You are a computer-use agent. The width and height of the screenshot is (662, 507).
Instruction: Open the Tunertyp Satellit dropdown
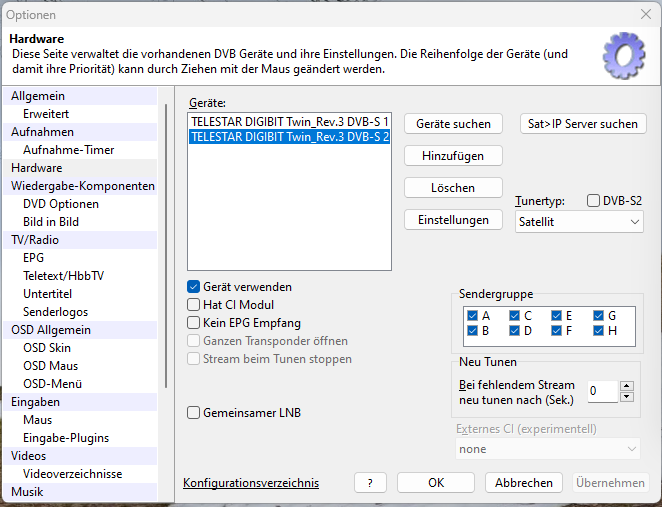click(x=579, y=222)
